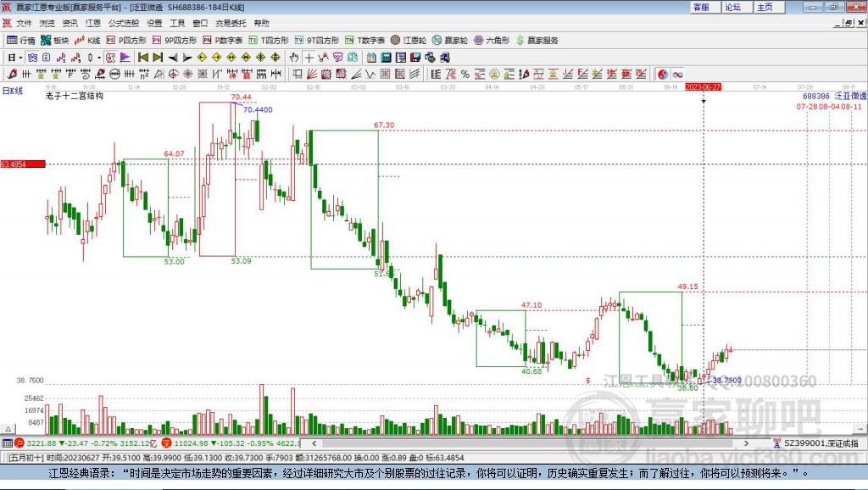Open the 江恩轮 Gann wheel

click(x=409, y=41)
